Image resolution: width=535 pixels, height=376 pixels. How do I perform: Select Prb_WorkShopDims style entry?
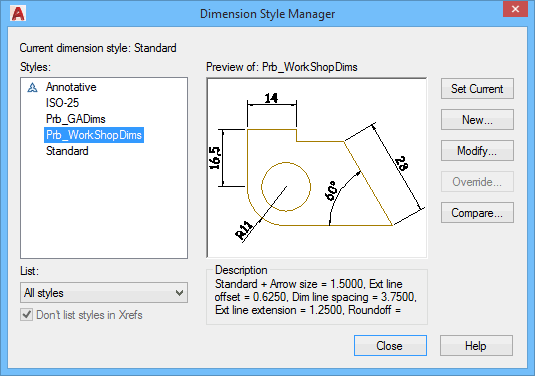[x=94, y=135]
